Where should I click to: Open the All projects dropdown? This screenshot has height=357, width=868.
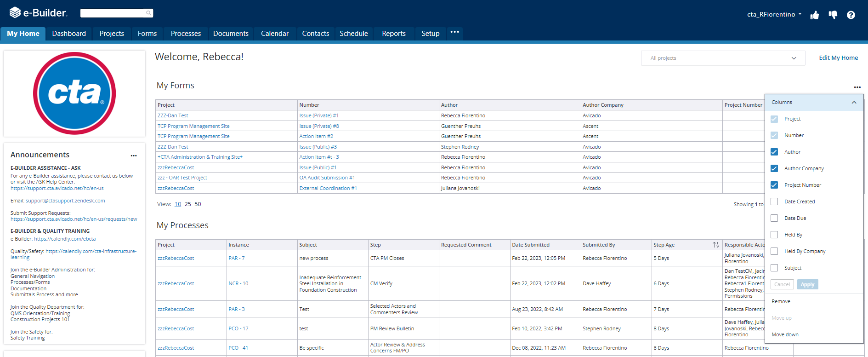[723, 58]
